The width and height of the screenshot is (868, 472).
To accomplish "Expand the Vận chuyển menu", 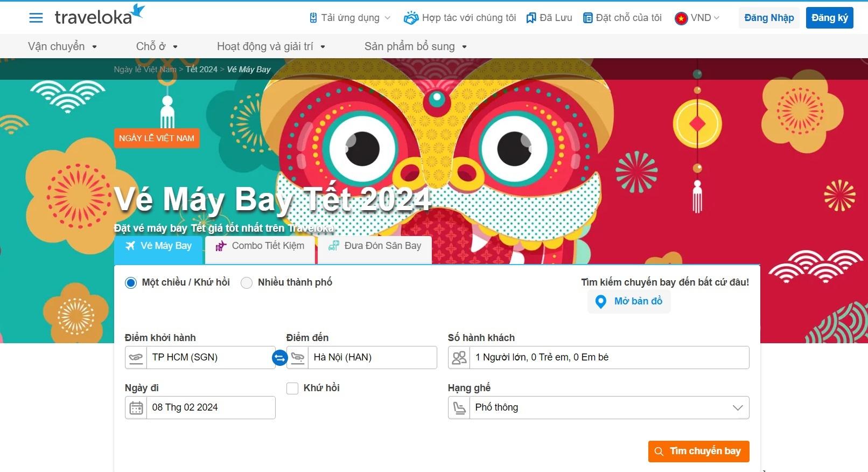I will coord(62,46).
